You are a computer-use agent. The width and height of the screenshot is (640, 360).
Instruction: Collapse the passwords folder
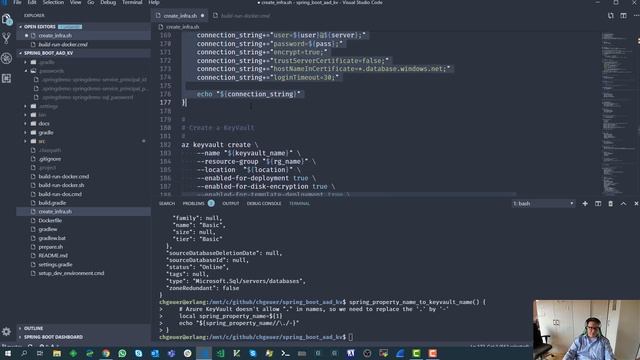pyautogui.click(x=83, y=71)
